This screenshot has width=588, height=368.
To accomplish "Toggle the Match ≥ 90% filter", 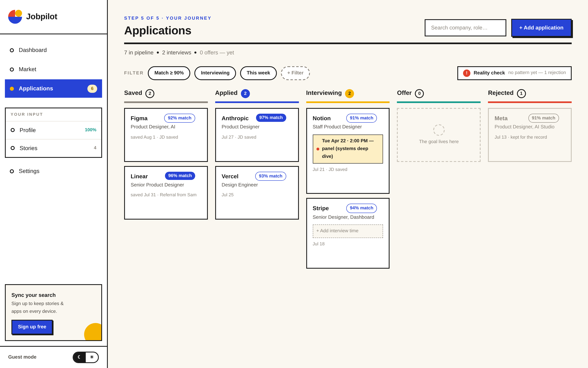I will [169, 73].
